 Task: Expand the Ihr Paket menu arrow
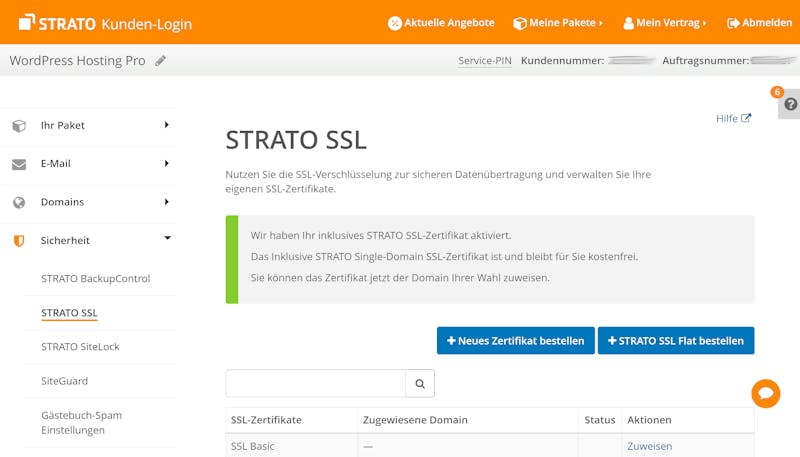tap(166, 125)
